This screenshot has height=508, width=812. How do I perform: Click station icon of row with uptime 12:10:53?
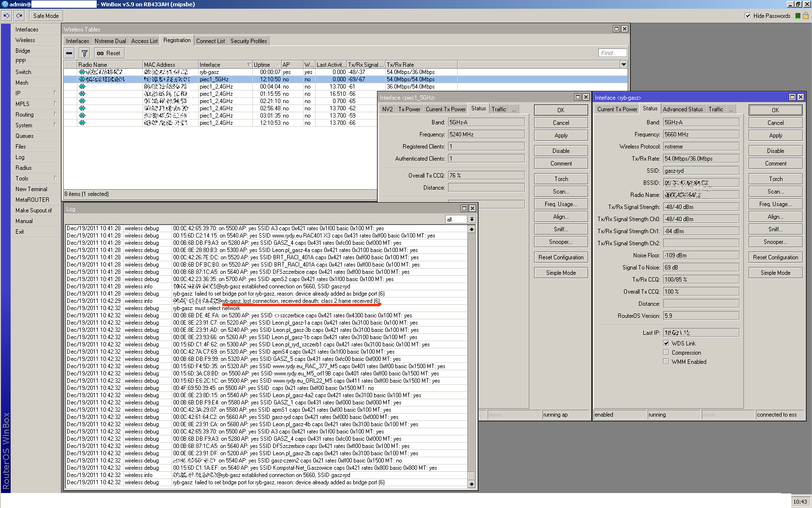pyautogui.click(x=82, y=123)
